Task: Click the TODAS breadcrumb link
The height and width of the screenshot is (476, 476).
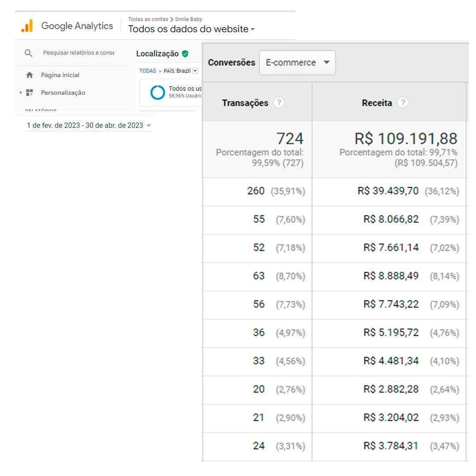Action: coord(148,71)
